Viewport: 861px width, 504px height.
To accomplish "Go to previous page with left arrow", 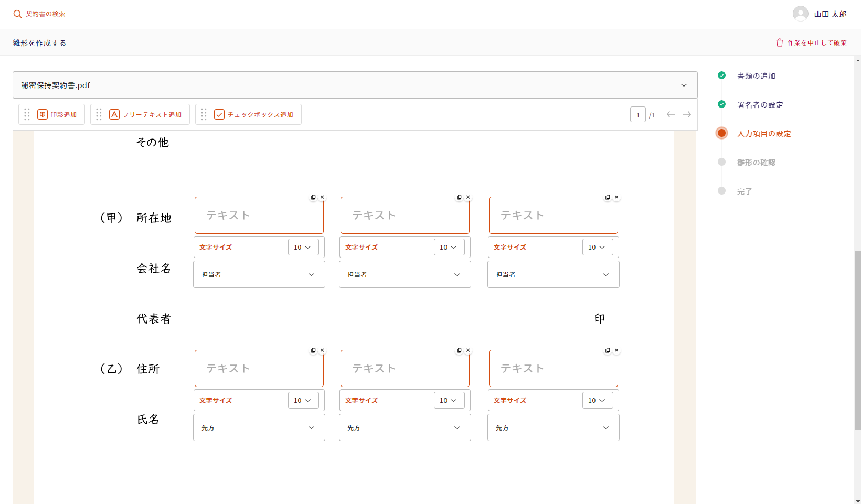I will pos(671,114).
